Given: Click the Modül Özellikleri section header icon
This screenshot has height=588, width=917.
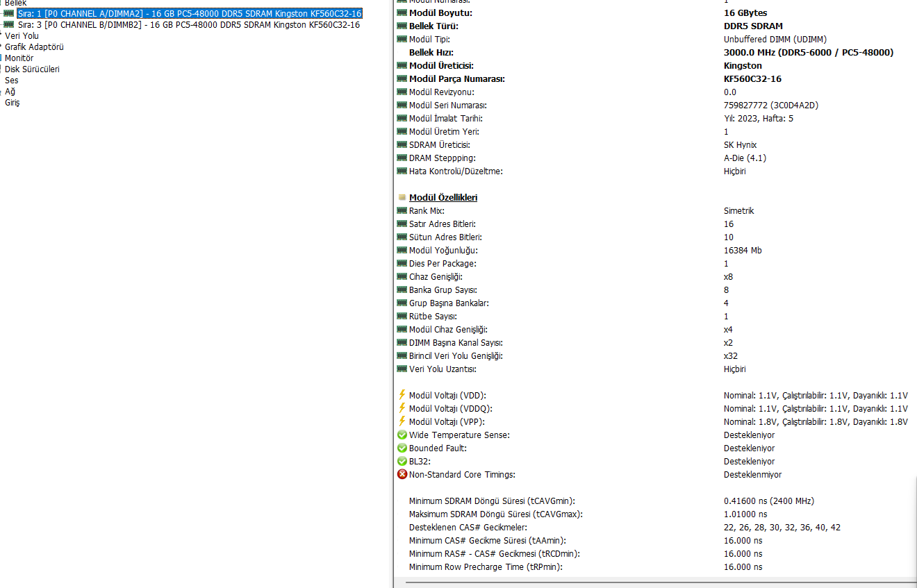Looking at the screenshot, I should tap(402, 198).
